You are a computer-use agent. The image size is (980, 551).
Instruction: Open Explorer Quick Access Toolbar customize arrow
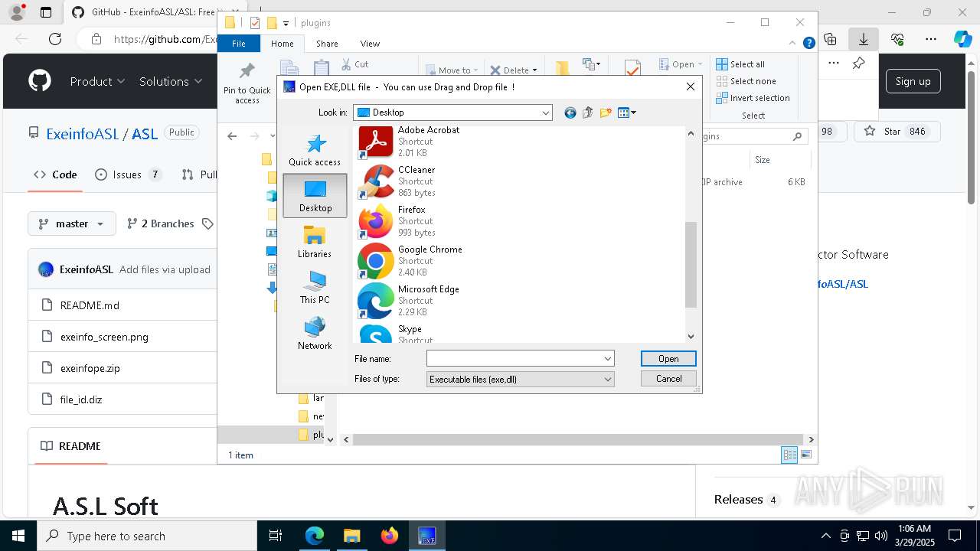[x=286, y=23]
